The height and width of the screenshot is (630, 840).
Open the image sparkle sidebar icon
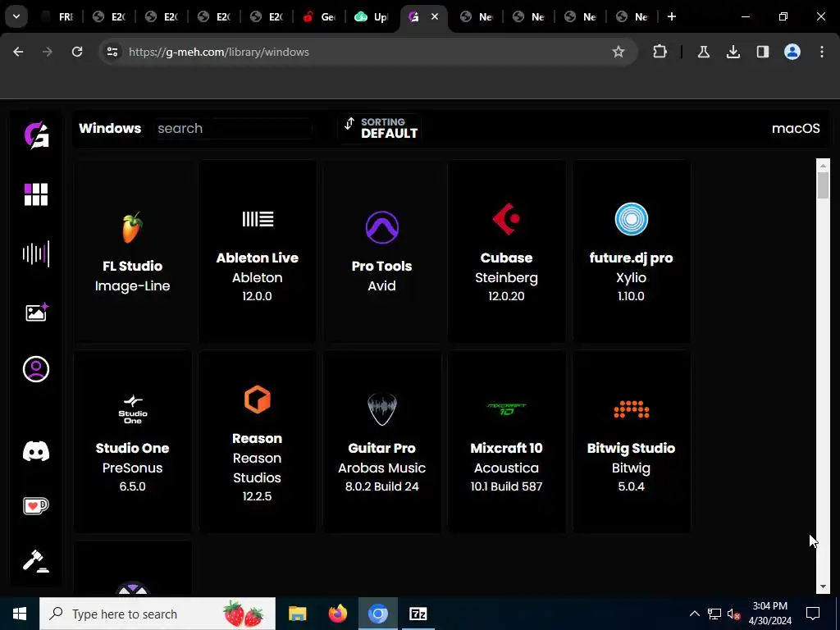(37, 312)
